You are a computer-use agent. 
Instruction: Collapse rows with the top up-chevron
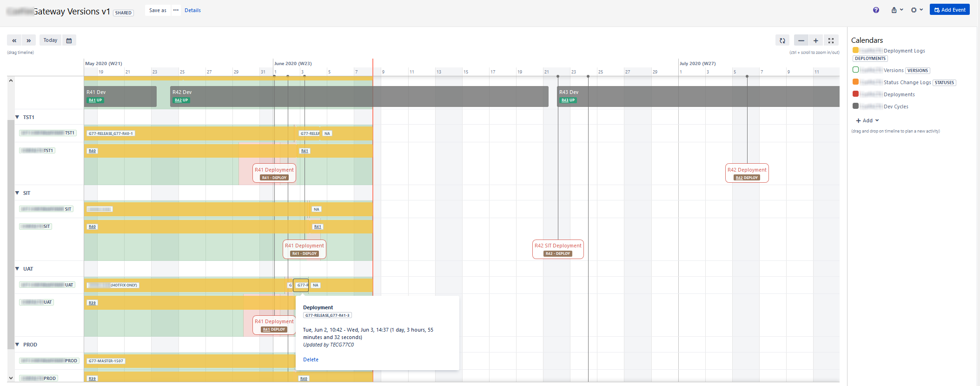pyautogui.click(x=11, y=80)
